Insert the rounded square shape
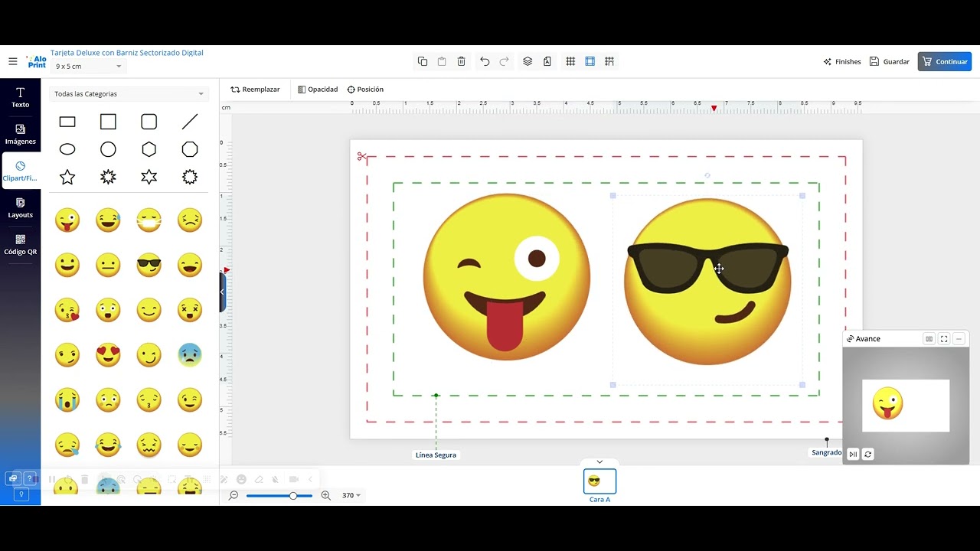The image size is (980, 551). [x=149, y=122]
